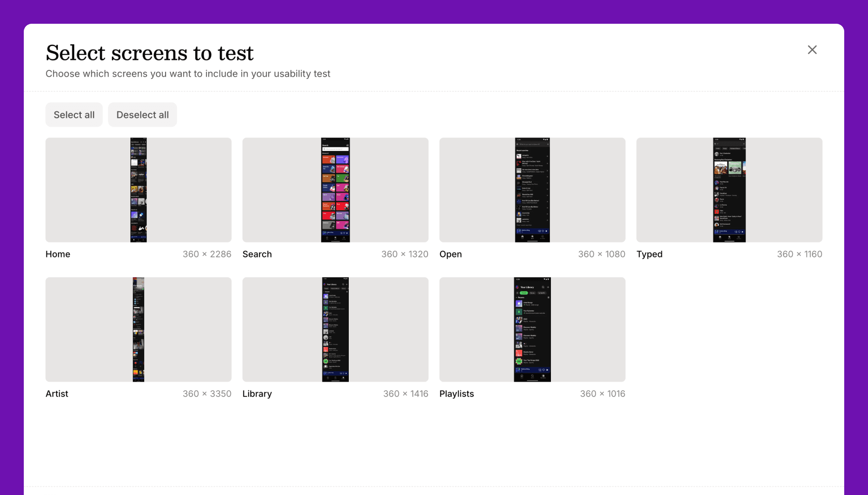The width and height of the screenshot is (868, 495).
Task: Select the Home screen thumbnail
Action: [138, 190]
